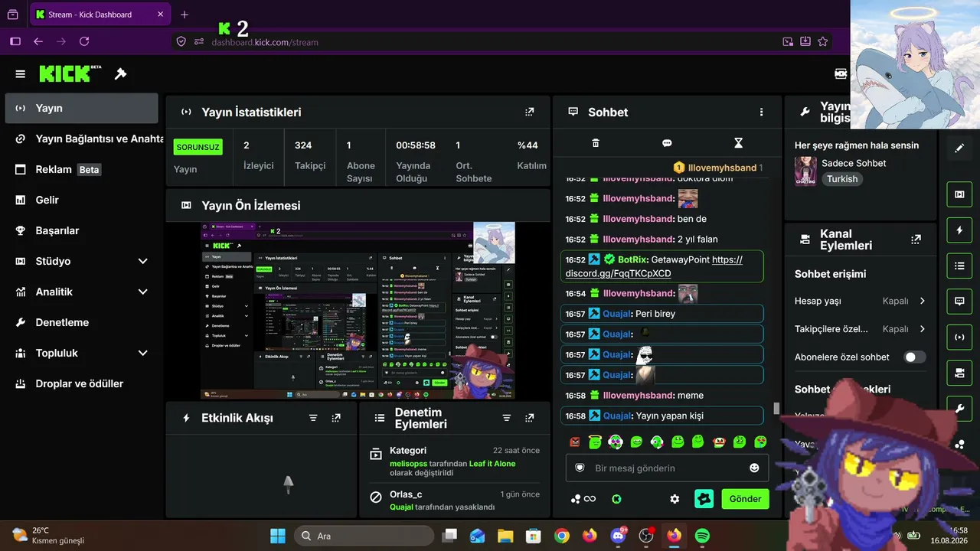Toggle the channel actions widget in the right rail

pos(959,373)
